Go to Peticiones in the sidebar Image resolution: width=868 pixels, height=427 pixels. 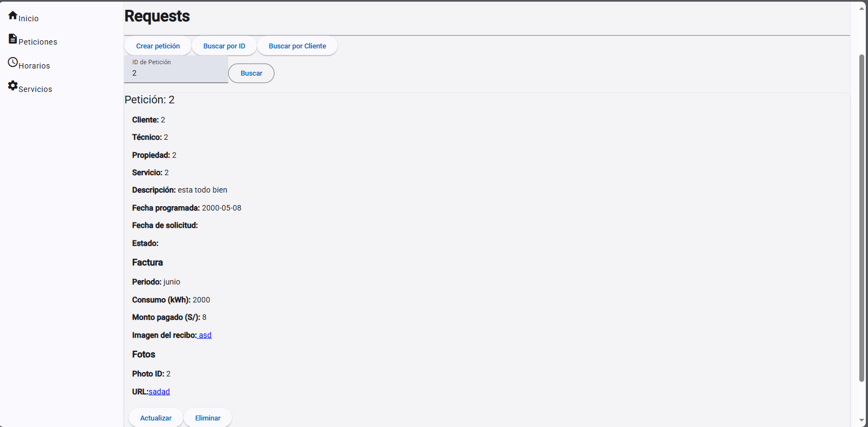click(38, 42)
